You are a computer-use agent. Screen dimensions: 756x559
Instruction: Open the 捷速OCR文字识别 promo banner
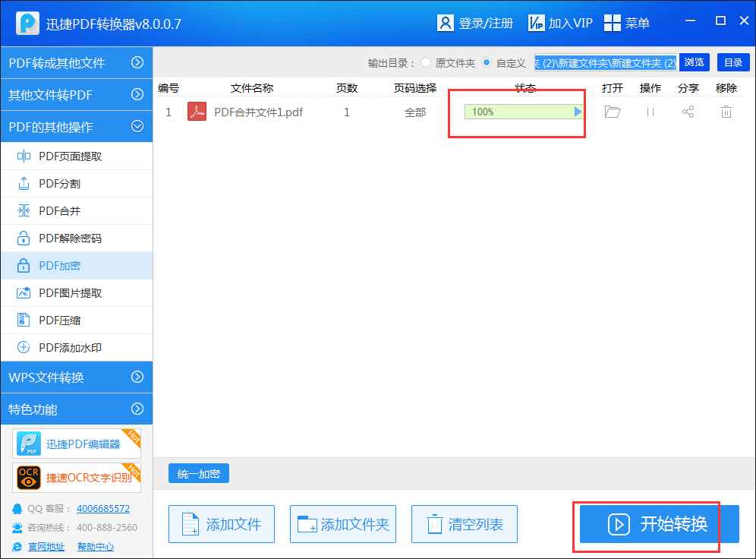77,478
